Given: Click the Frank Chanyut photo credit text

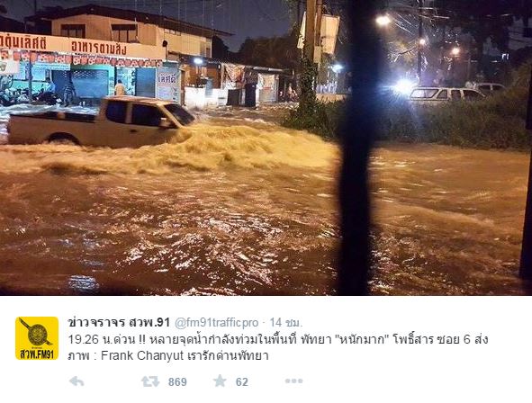Looking at the screenshot, I should coord(142,355).
